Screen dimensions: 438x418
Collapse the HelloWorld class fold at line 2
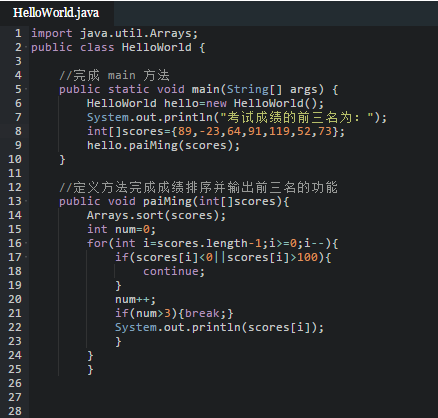click(x=26, y=47)
